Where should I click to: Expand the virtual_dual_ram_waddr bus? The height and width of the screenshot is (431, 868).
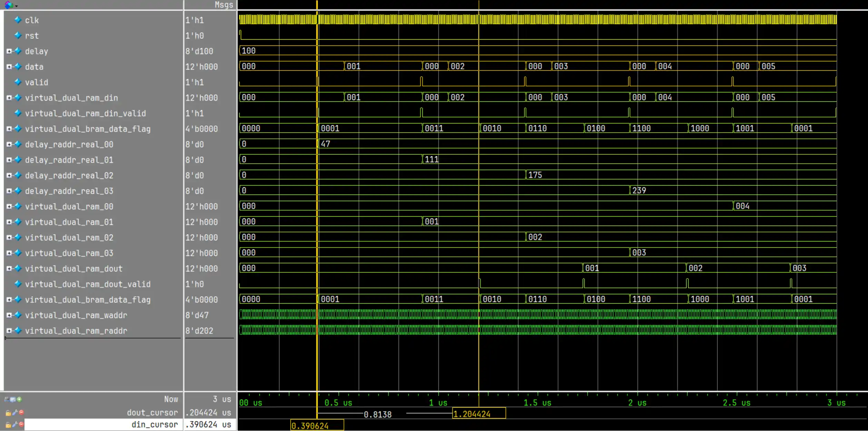point(9,315)
